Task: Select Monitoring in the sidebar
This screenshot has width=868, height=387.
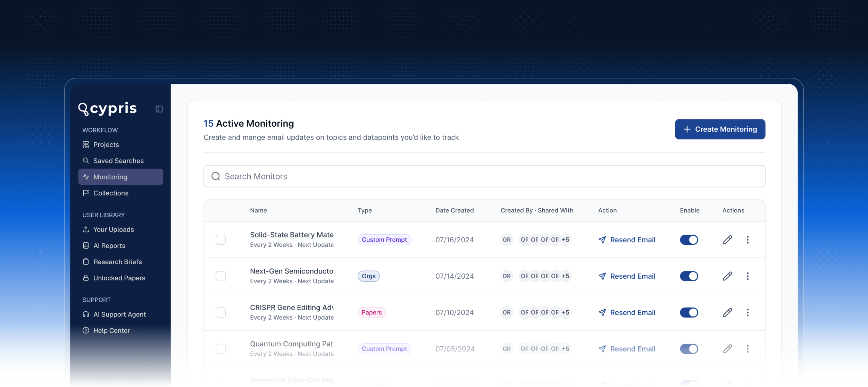Action: (120, 177)
